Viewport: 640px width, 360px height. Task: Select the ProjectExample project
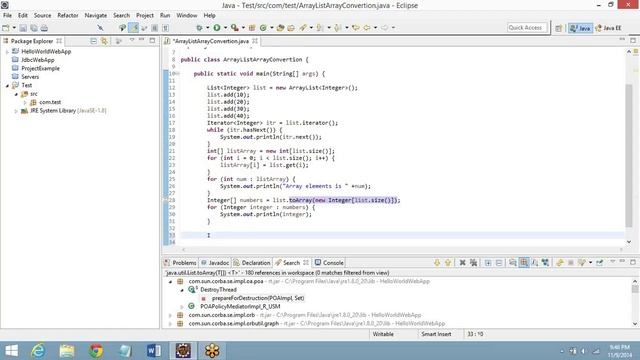40,69
